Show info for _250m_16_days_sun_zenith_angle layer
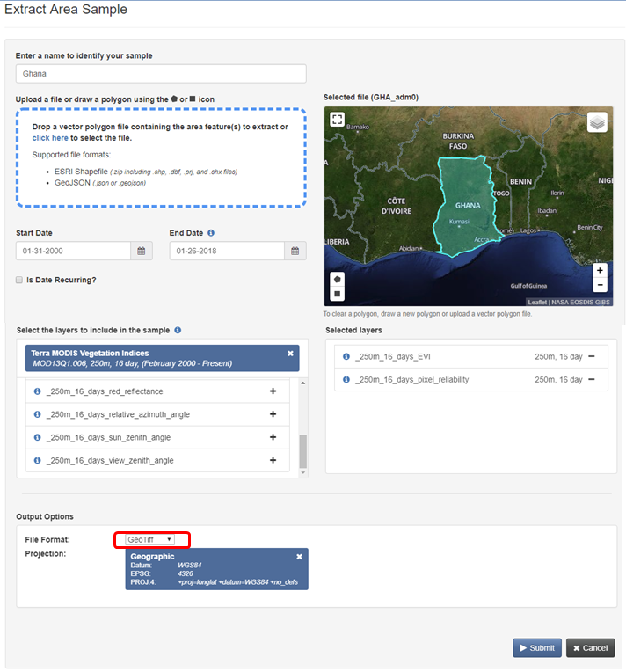The width and height of the screenshot is (626, 672). coord(38,437)
